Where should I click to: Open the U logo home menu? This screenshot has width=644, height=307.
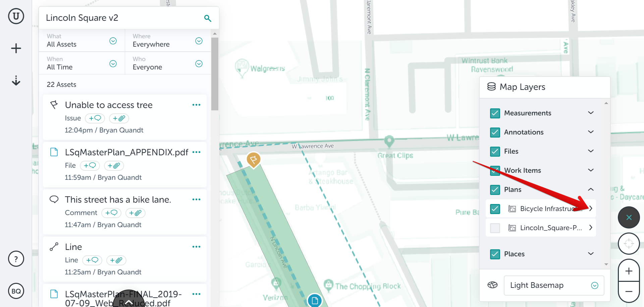(x=16, y=16)
